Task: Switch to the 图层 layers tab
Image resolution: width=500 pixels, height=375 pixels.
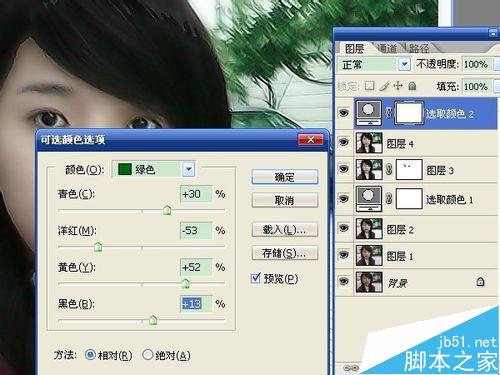Action: [x=354, y=49]
